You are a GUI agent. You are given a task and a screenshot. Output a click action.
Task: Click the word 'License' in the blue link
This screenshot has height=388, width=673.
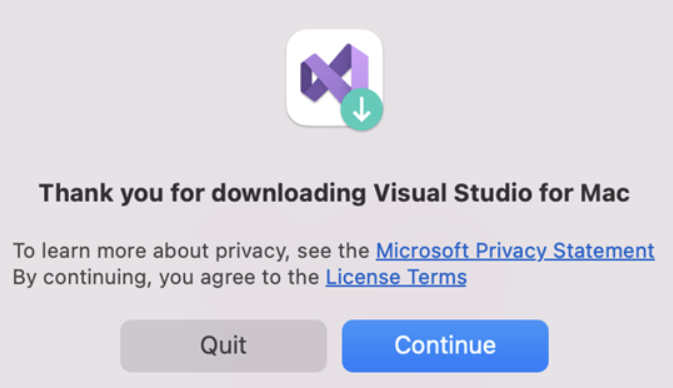click(x=363, y=277)
